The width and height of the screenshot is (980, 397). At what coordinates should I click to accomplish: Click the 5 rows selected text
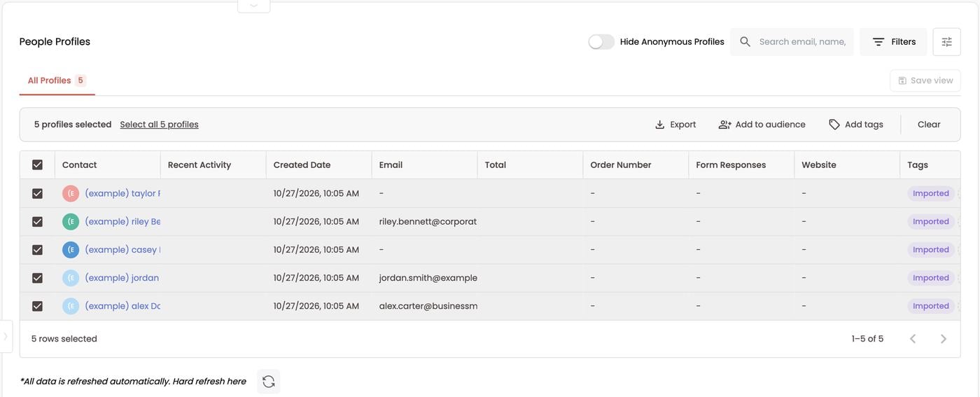(x=64, y=339)
